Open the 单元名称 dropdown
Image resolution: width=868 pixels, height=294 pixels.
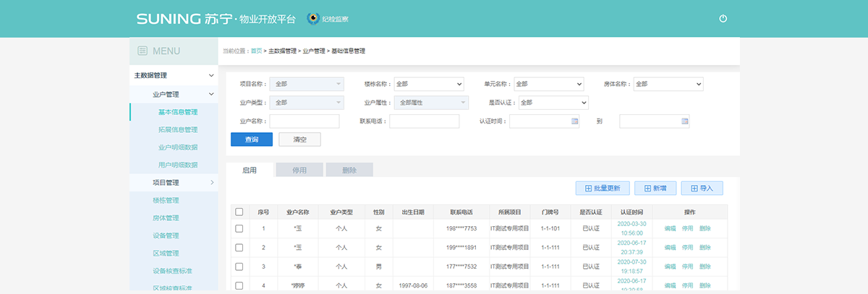548,84
